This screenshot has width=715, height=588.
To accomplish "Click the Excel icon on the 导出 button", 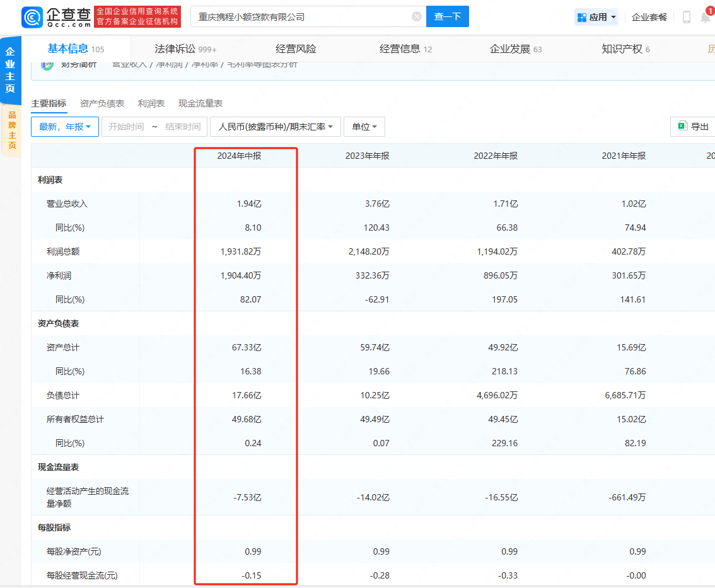I will tap(682, 127).
